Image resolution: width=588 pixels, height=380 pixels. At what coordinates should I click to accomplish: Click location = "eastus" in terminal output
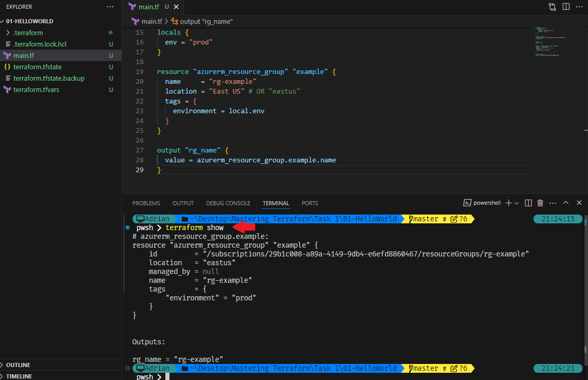coord(192,263)
